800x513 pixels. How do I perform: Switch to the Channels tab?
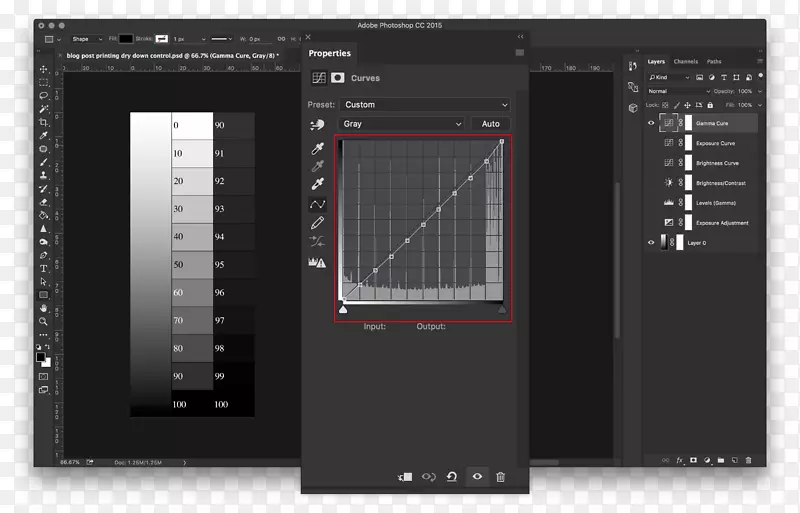(686, 62)
